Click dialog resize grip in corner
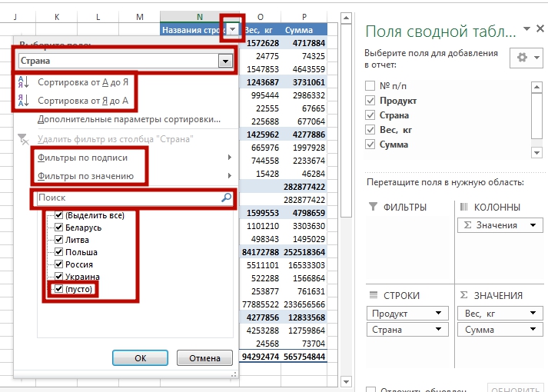 (234, 371)
